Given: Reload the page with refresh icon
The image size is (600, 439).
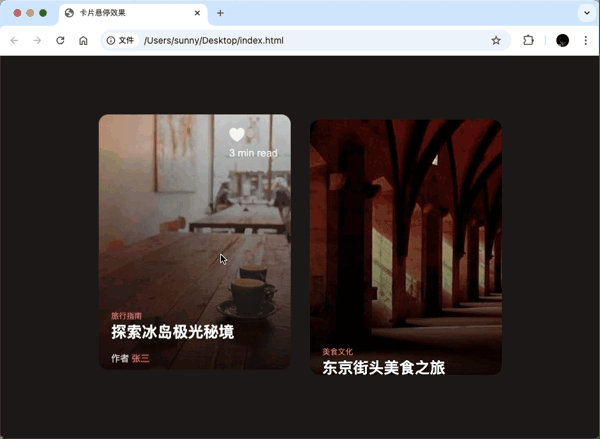Looking at the screenshot, I should click(x=60, y=40).
